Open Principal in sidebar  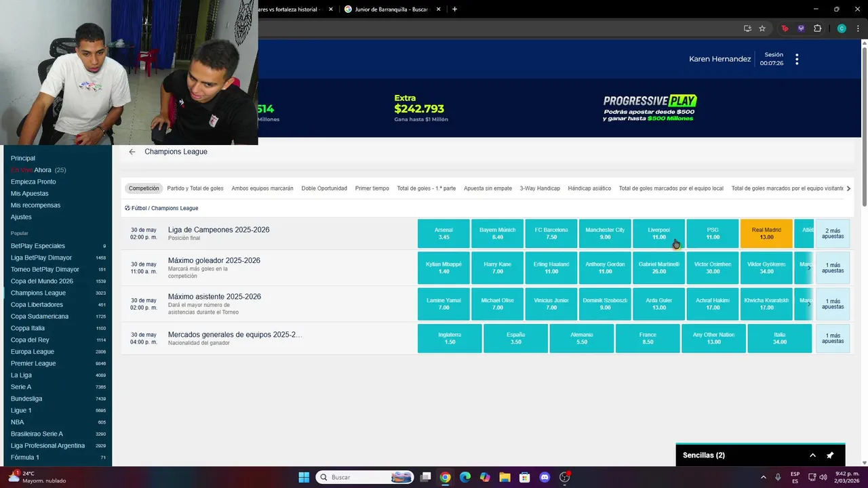coord(23,158)
